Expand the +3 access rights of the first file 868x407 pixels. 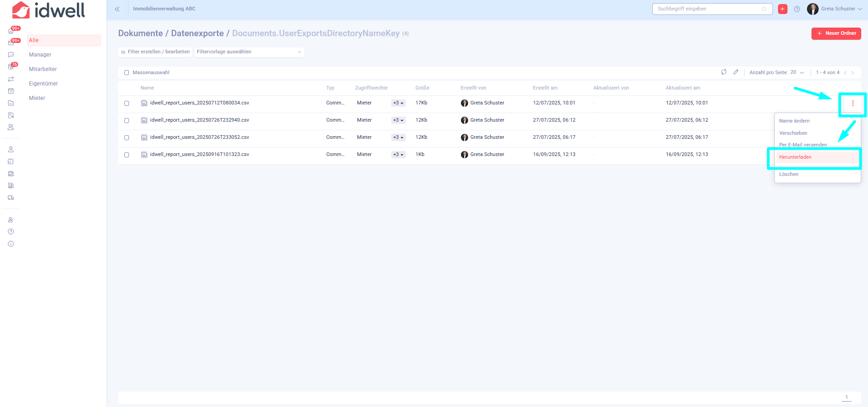pyautogui.click(x=398, y=103)
